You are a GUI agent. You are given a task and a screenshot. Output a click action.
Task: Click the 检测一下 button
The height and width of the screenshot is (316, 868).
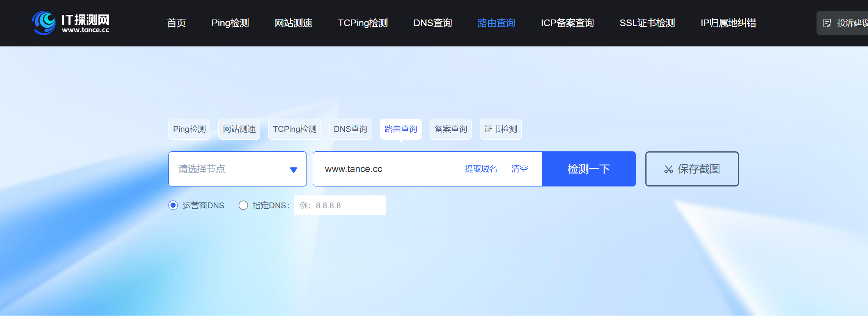click(589, 169)
